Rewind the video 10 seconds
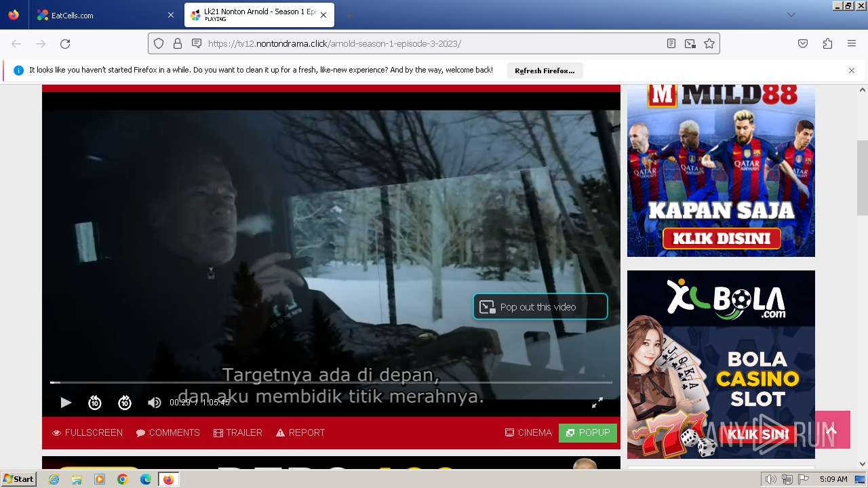 (95, 403)
